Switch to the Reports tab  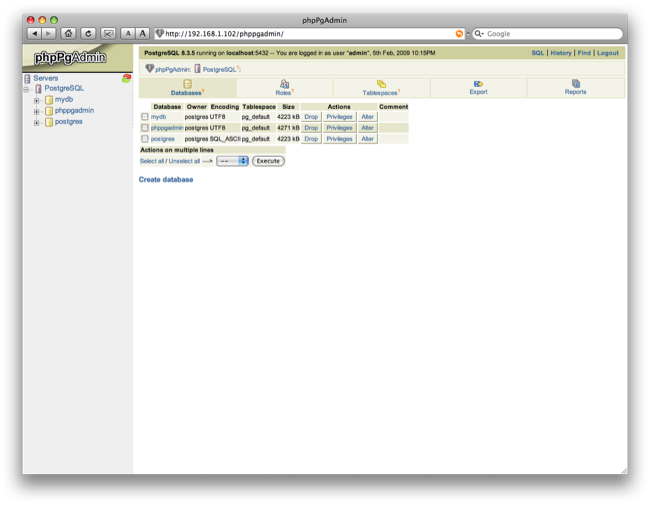point(576,88)
